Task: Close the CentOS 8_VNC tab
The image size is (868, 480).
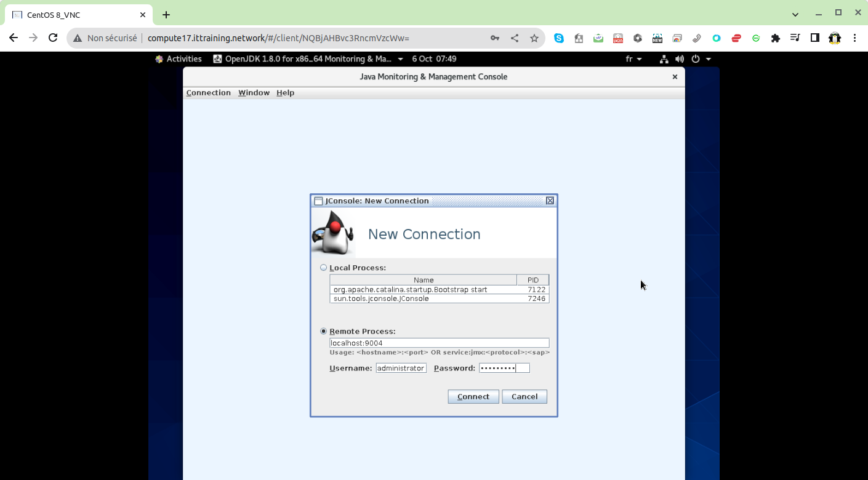Action: 143,15
